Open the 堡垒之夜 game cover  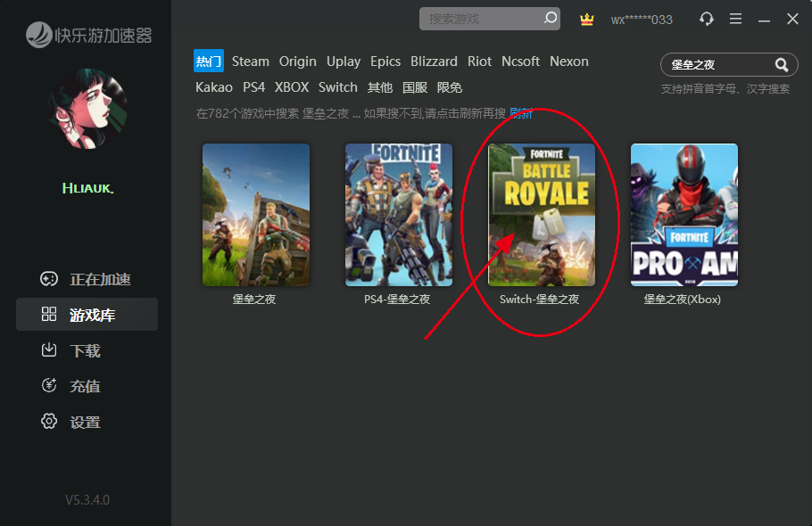256,215
